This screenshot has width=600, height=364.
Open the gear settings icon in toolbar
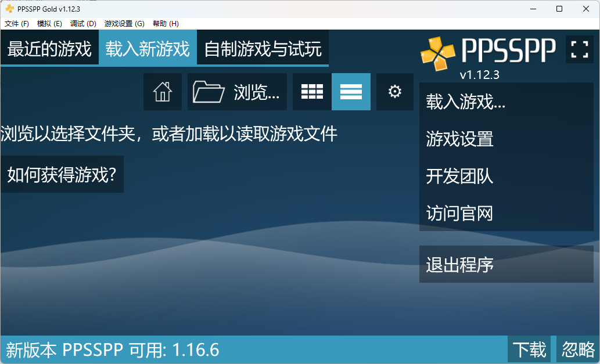[x=395, y=92]
